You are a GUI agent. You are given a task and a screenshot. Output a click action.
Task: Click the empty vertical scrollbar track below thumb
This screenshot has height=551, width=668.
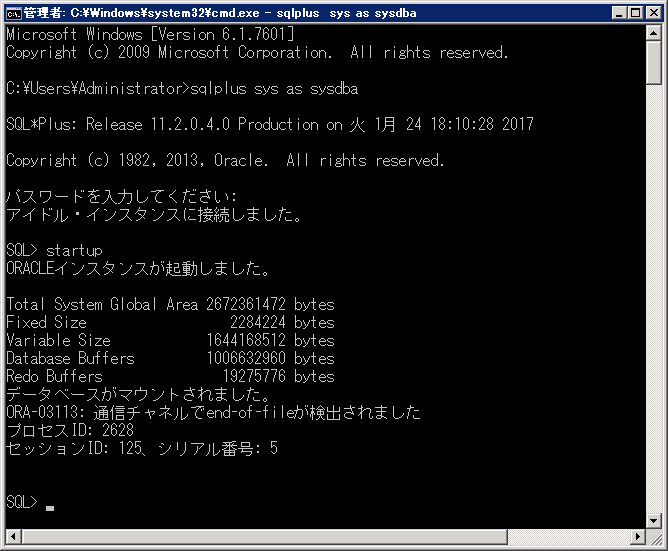point(653,300)
